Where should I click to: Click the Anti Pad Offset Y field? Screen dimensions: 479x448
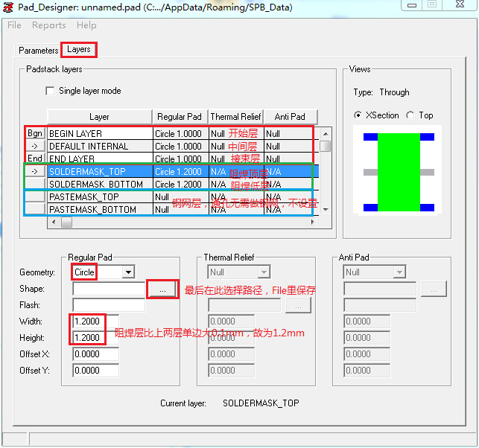click(x=367, y=371)
